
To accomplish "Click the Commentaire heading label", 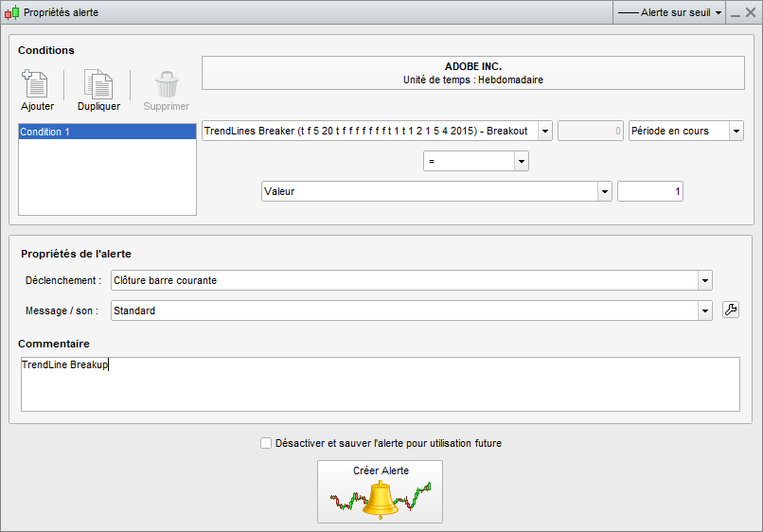I will tap(54, 344).
